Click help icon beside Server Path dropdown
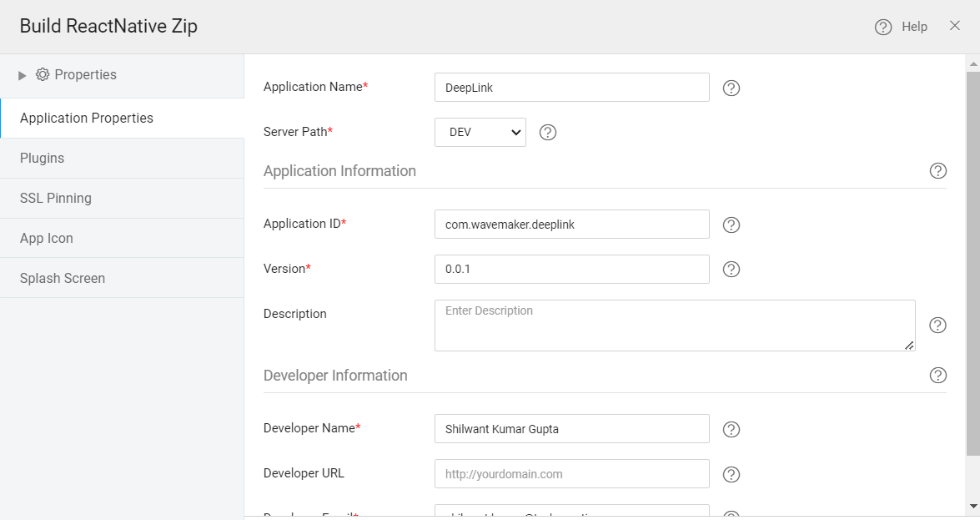The height and width of the screenshot is (520, 980). 548,132
